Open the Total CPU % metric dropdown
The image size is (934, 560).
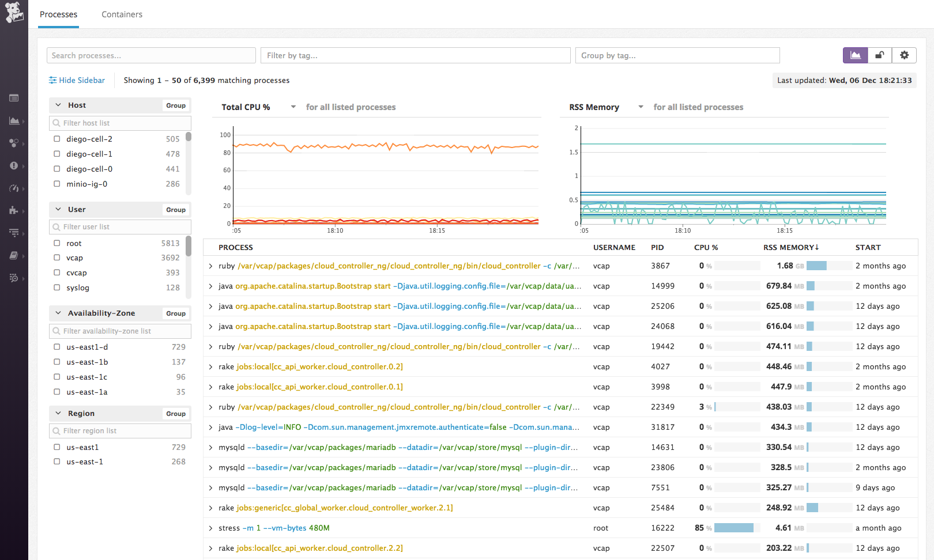293,107
